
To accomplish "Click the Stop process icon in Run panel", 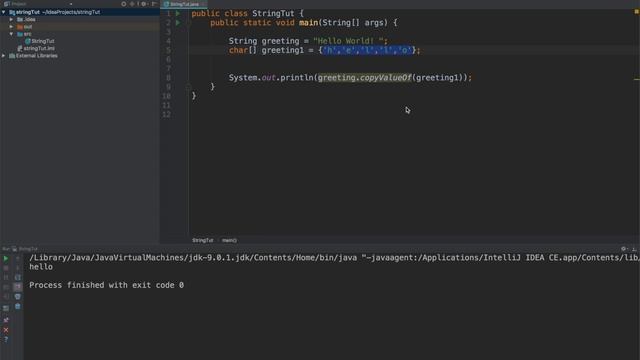I will (x=6, y=268).
